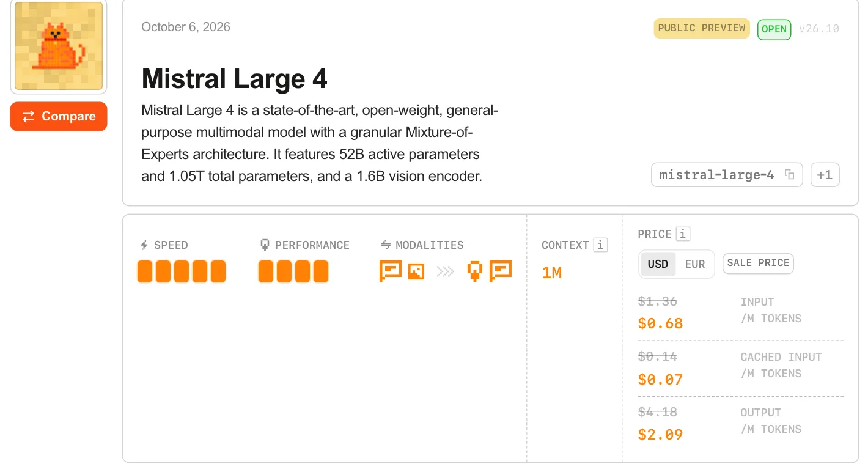
Task: Click the fifth Speed rating bar
Action: 218,271
